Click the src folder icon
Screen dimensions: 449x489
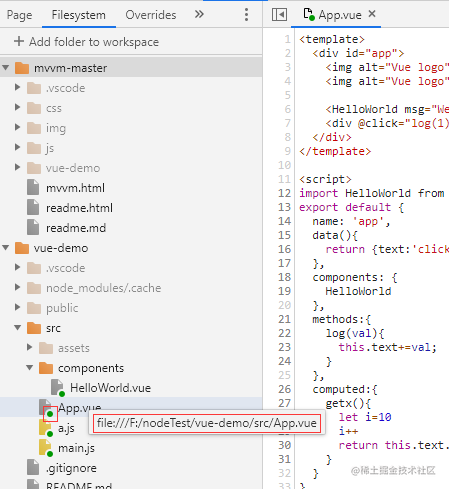click(x=34, y=328)
